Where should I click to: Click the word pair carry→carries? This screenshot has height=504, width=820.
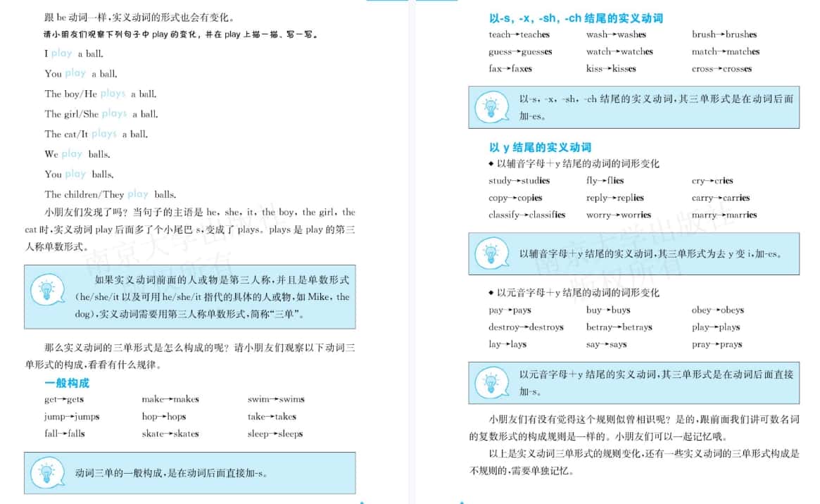click(721, 198)
